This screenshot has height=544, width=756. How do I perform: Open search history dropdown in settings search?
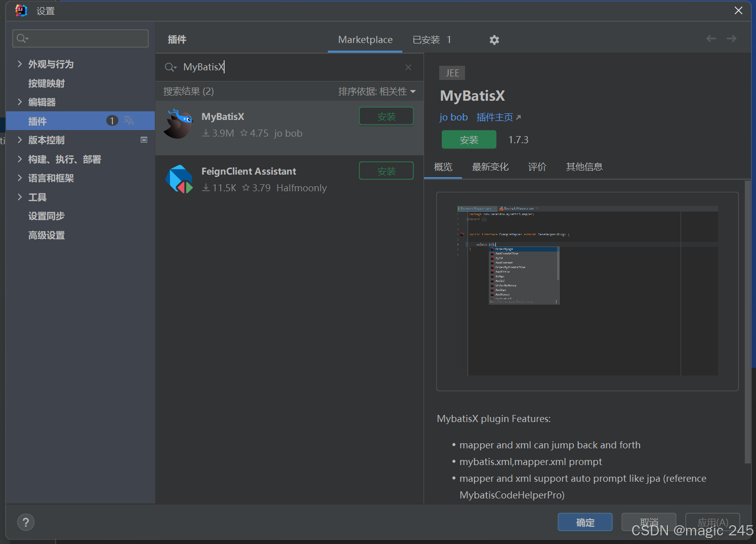23,38
